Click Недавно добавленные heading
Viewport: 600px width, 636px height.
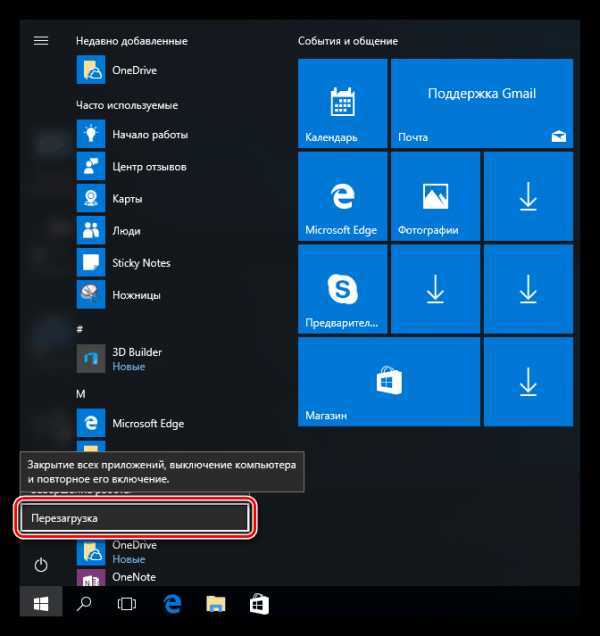click(131, 41)
